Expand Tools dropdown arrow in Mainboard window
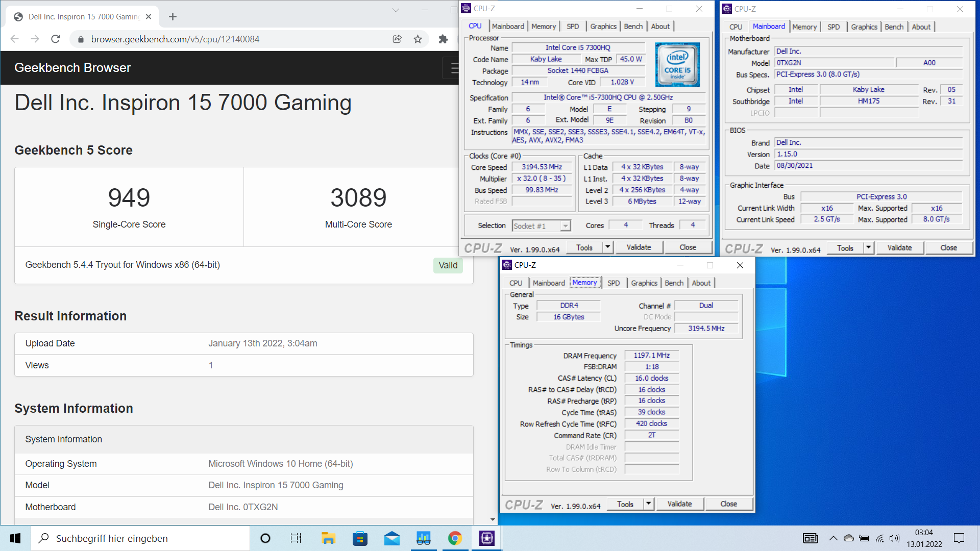980x551 pixels. (x=868, y=248)
